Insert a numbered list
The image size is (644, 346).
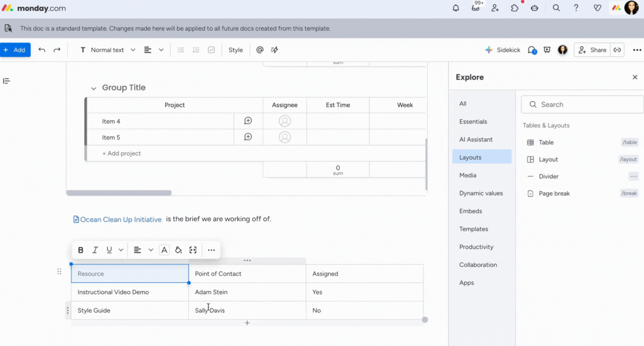point(196,50)
